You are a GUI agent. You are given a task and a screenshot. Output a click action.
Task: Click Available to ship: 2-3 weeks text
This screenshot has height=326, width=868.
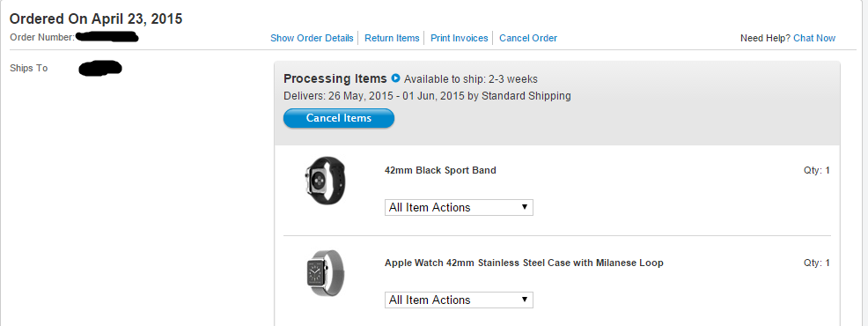471,78
